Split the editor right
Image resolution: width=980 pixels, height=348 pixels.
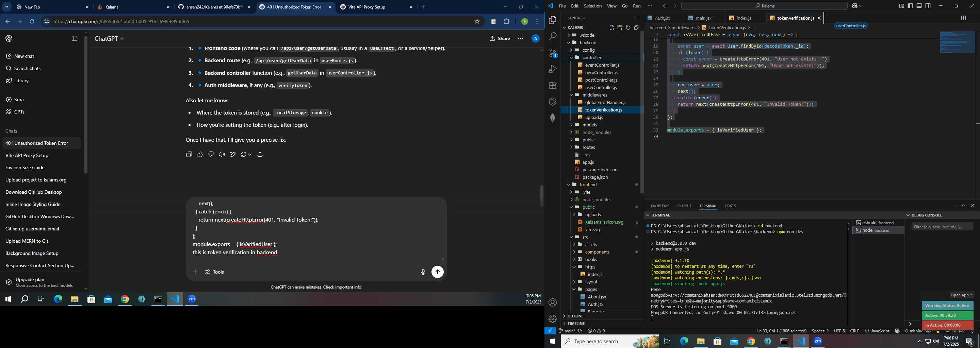click(x=963, y=18)
